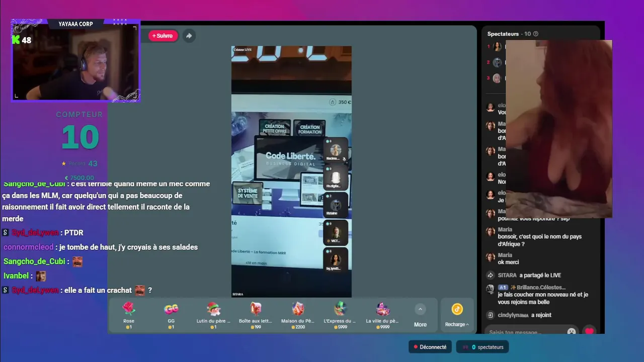
Task: Click the Nacima guest tile in live
Action: click(335, 150)
